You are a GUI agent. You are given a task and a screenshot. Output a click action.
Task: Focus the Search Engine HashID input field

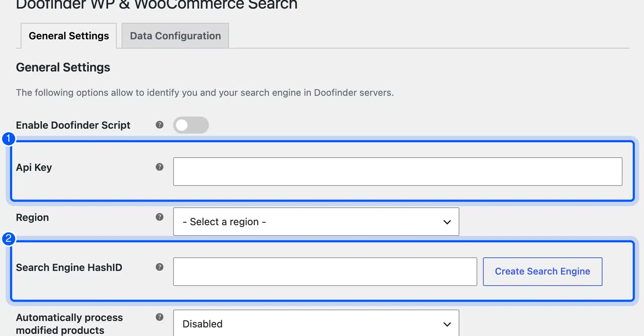[x=325, y=272]
